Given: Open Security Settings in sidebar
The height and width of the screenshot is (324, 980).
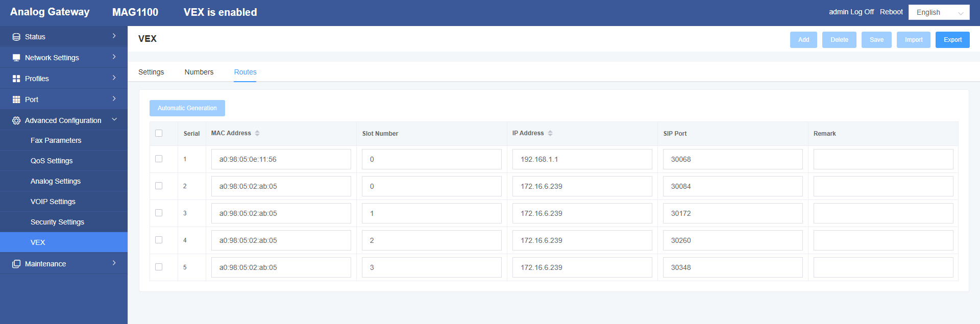Looking at the screenshot, I should coord(64,222).
